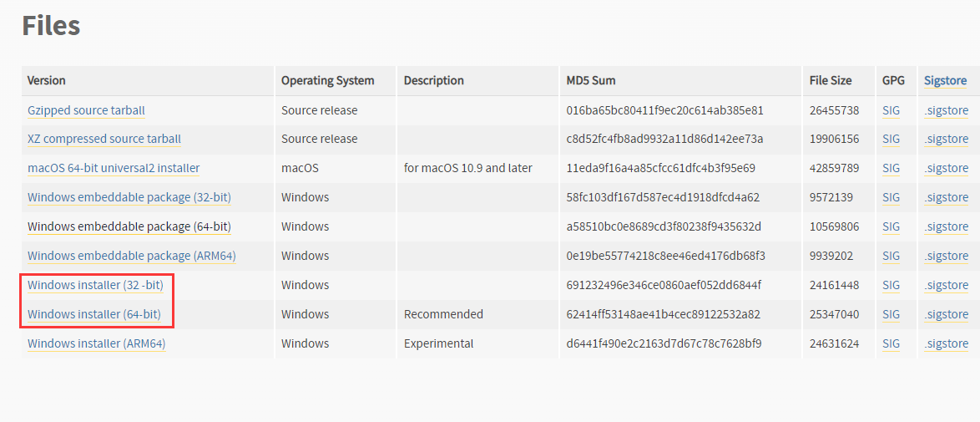Click the Windows installer (ARM64) link
Screen dimensions: 980x422
[97, 343]
